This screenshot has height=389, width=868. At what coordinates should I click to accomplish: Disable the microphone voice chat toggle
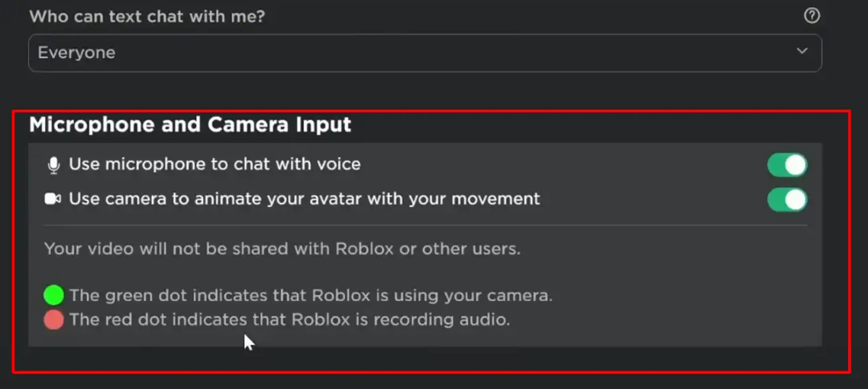787,165
